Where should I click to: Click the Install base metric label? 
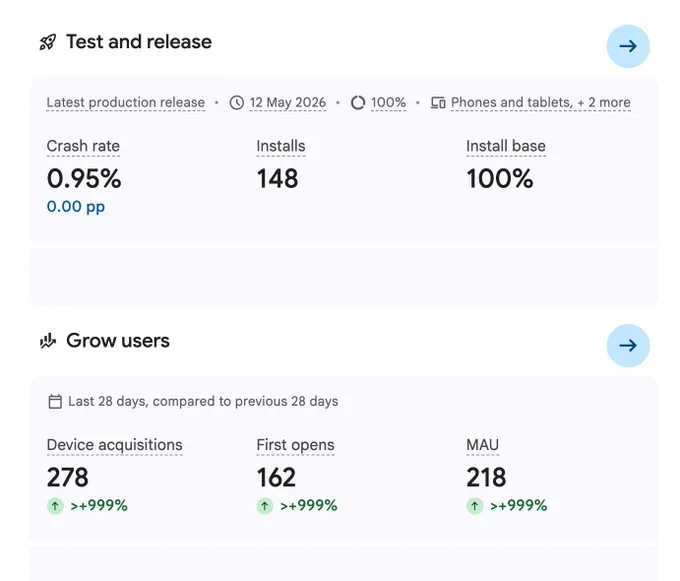506,146
